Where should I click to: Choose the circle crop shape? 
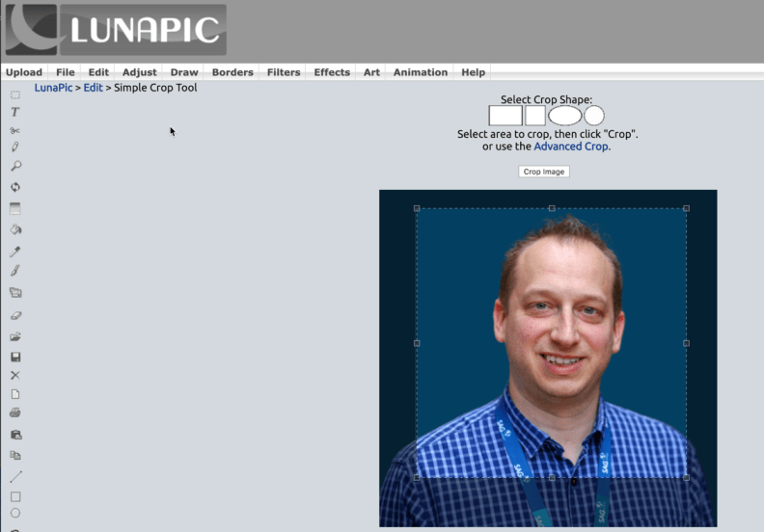594,116
